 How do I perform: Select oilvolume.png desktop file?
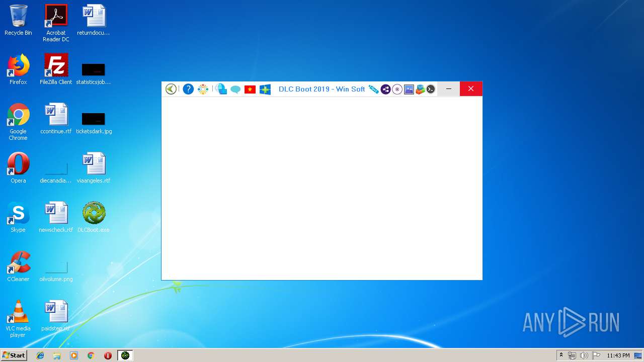pyautogui.click(x=56, y=271)
